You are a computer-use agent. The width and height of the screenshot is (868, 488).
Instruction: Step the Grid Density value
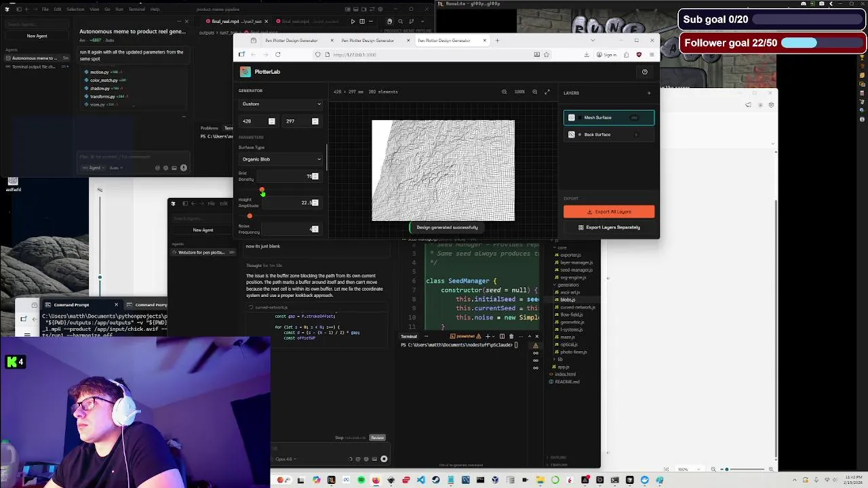tap(315, 176)
